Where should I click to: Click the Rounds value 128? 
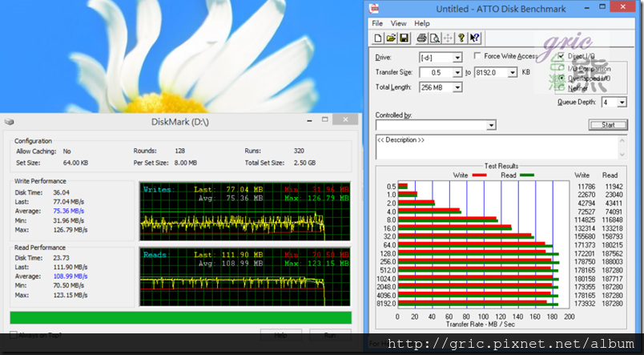180,151
